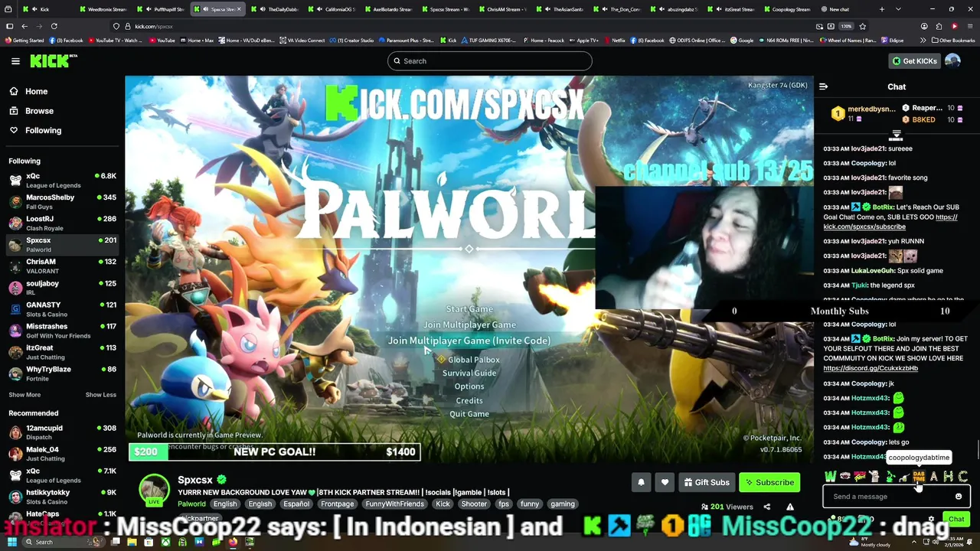Open ChrisAM VALORANT channel
The image size is (980, 551).
(63, 266)
